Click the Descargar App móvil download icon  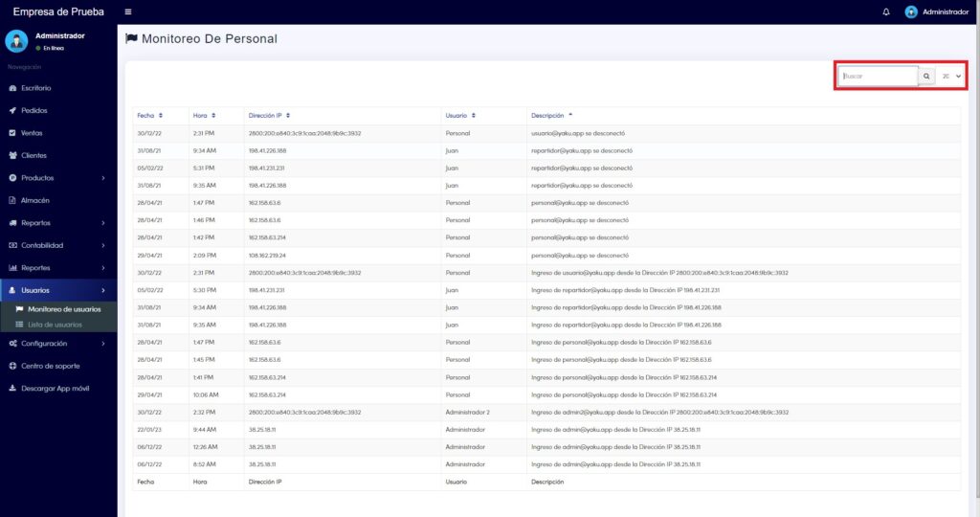click(x=12, y=389)
